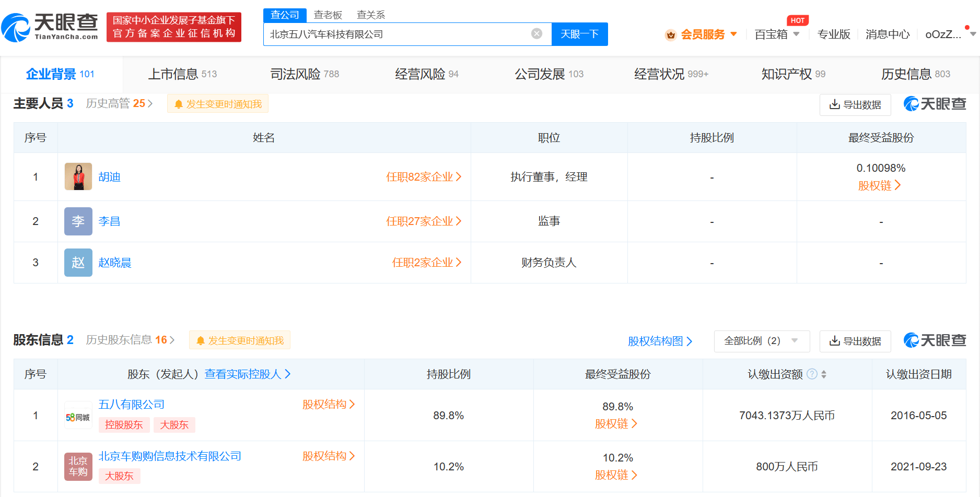Switch to the 司法风险 tab

[x=305, y=74]
